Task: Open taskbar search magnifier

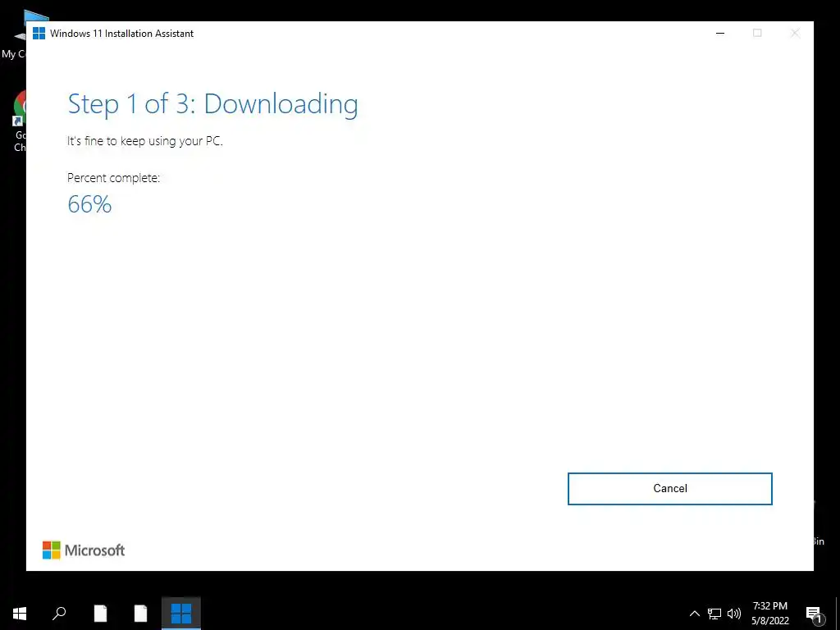Action: [59, 614]
